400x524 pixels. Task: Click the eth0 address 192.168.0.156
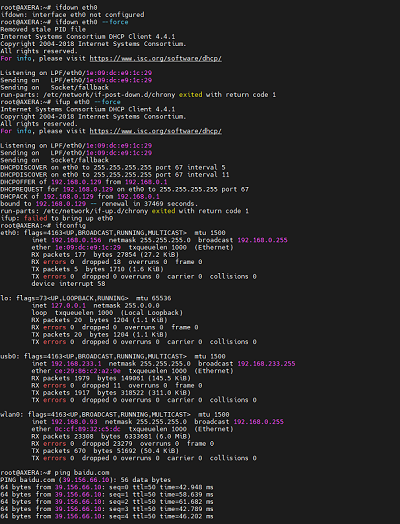76,240
